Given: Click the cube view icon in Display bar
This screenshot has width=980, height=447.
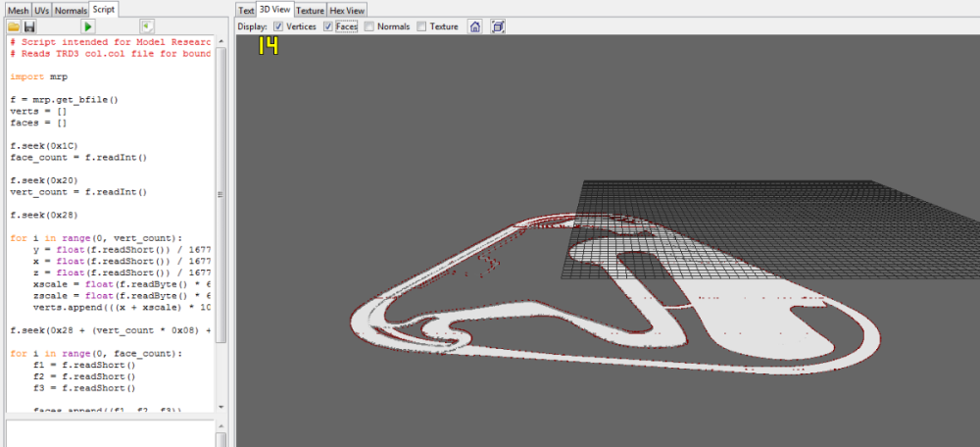Looking at the screenshot, I should pyautogui.click(x=498, y=26).
